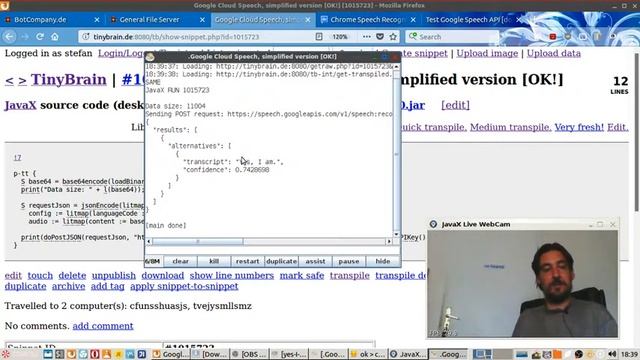Click the kill button in console window
640x360 pixels.
tap(214, 261)
